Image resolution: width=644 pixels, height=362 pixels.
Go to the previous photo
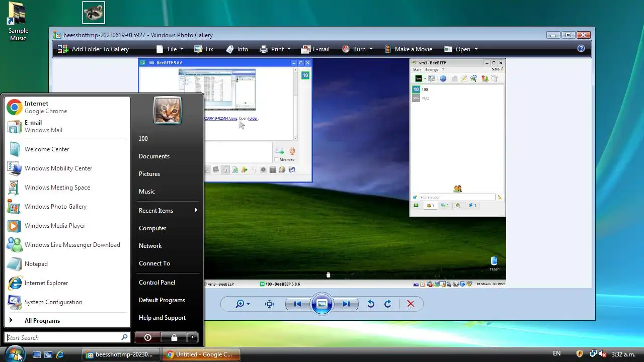click(x=298, y=304)
